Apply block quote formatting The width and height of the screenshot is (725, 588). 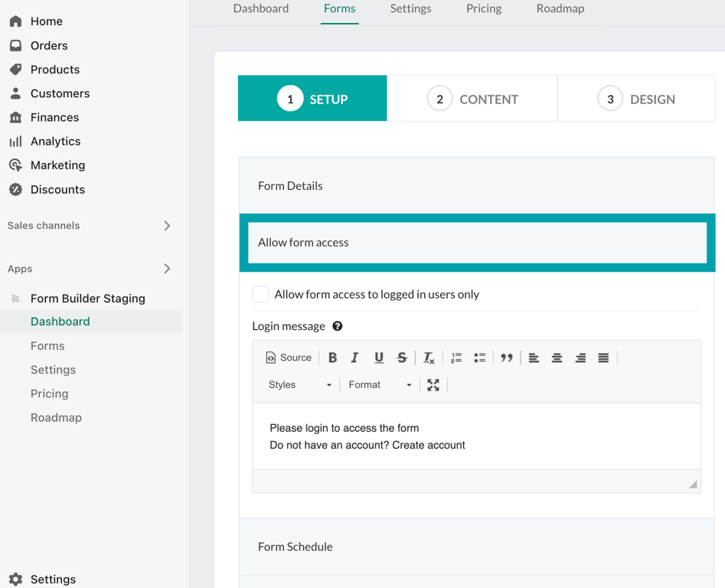506,358
